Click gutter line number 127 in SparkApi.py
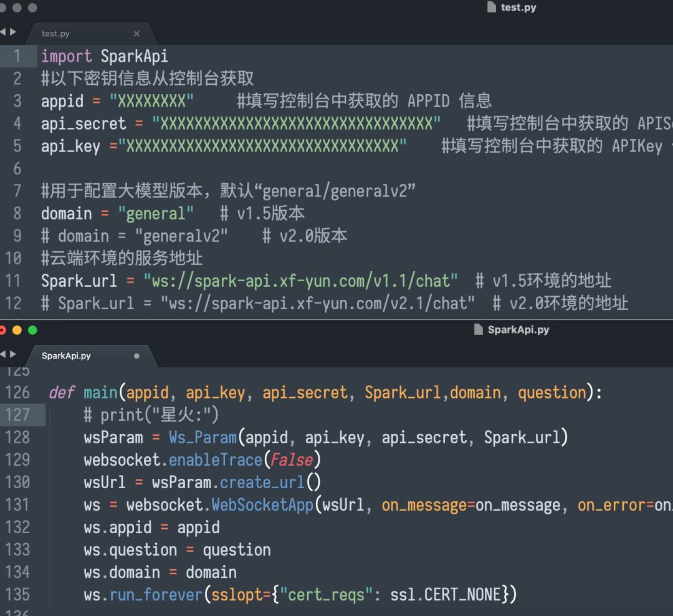Image resolution: width=673 pixels, height=616 pixels. [17, 415]
